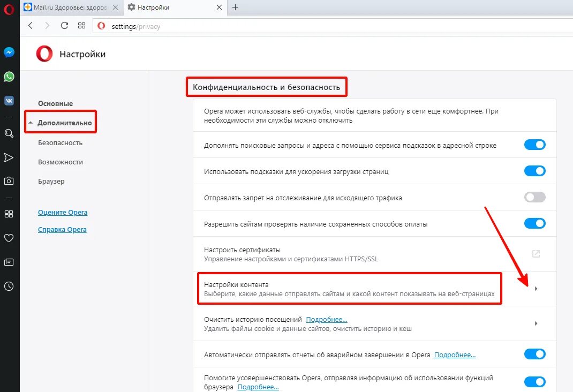Toggle search query suggestions in address bar
The height and width of the screenshot is (392, 573).
pos(534,145)
